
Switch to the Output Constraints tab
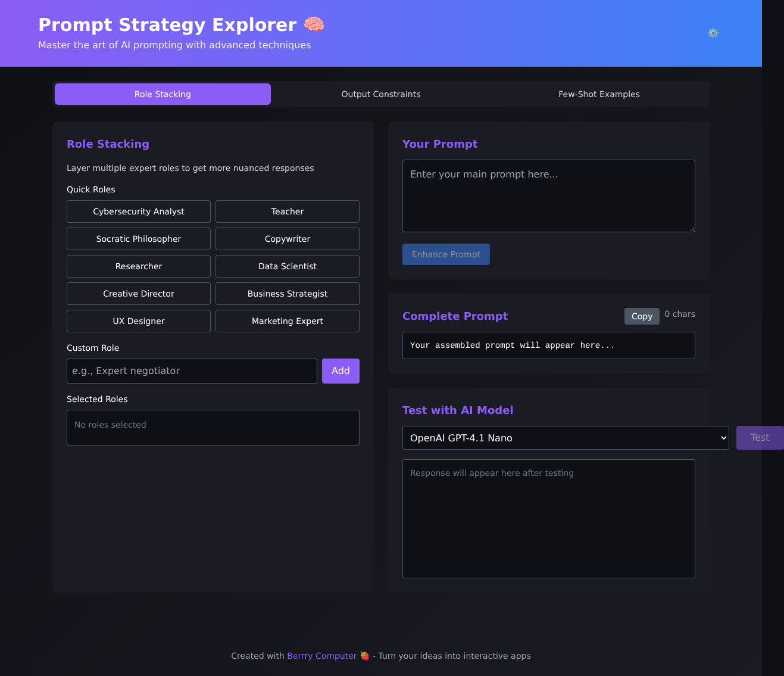point(380,94)
